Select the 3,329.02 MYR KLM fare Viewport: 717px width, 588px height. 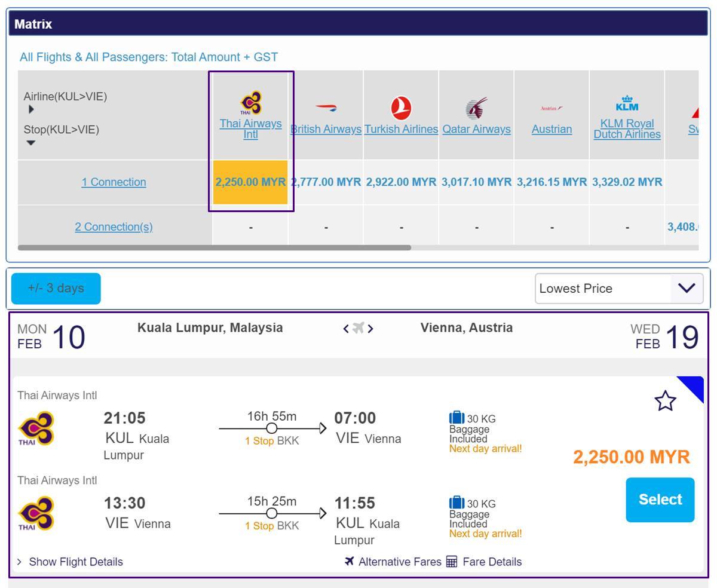click(627, 182)
